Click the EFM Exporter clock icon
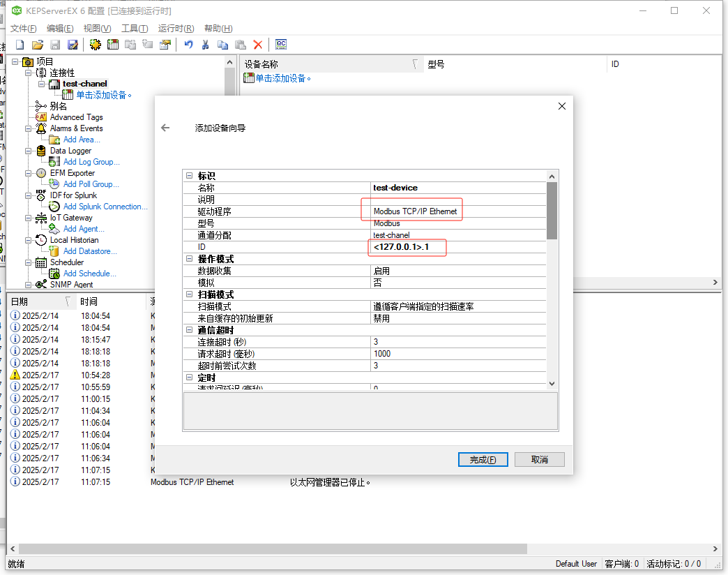728x575 pixels. [x=41, y=173]
